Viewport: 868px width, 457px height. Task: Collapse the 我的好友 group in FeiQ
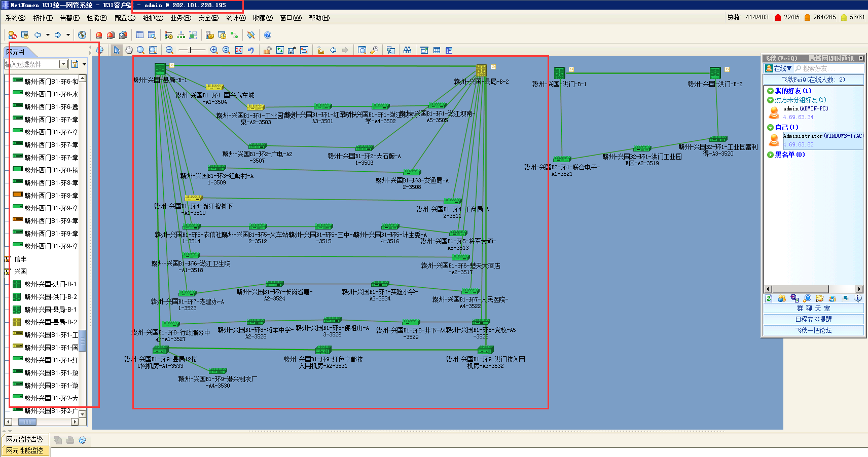coord(770,91)
